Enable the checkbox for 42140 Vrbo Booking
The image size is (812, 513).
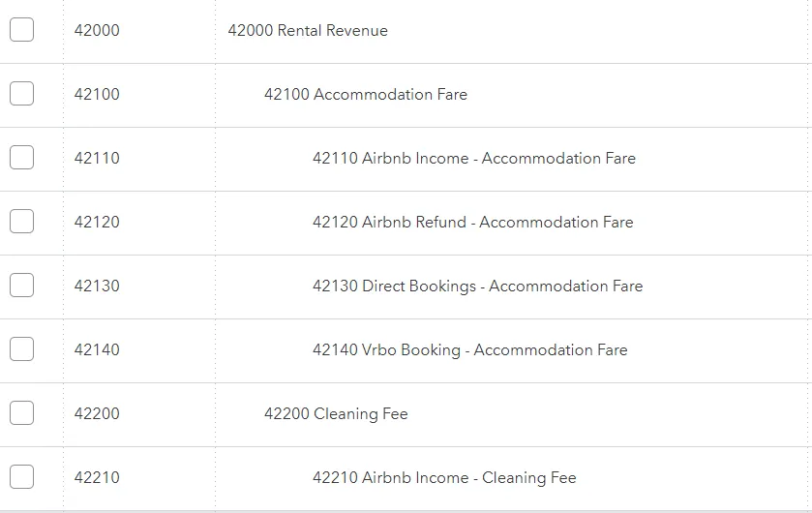coord(21,349)
